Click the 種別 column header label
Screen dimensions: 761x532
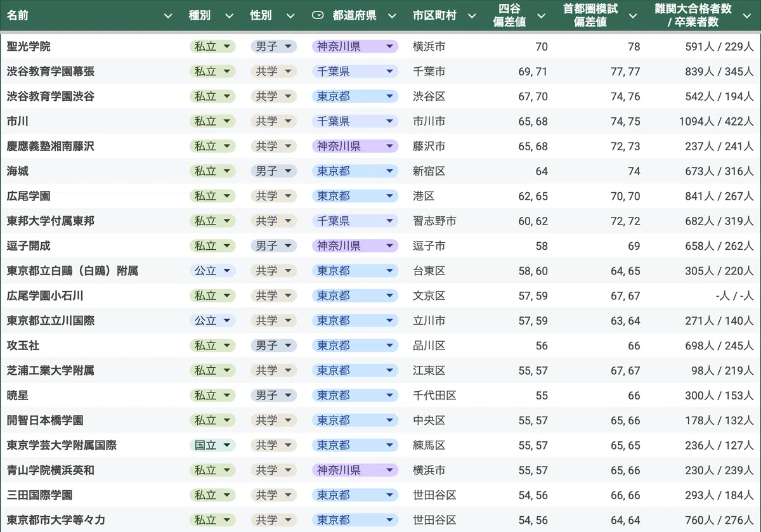(x=200, y=16)
